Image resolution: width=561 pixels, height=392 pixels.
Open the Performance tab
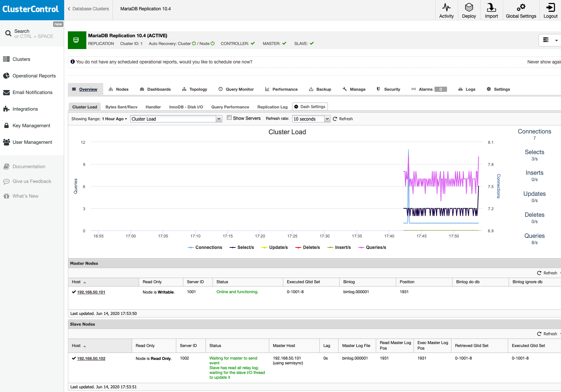[281, 89]
